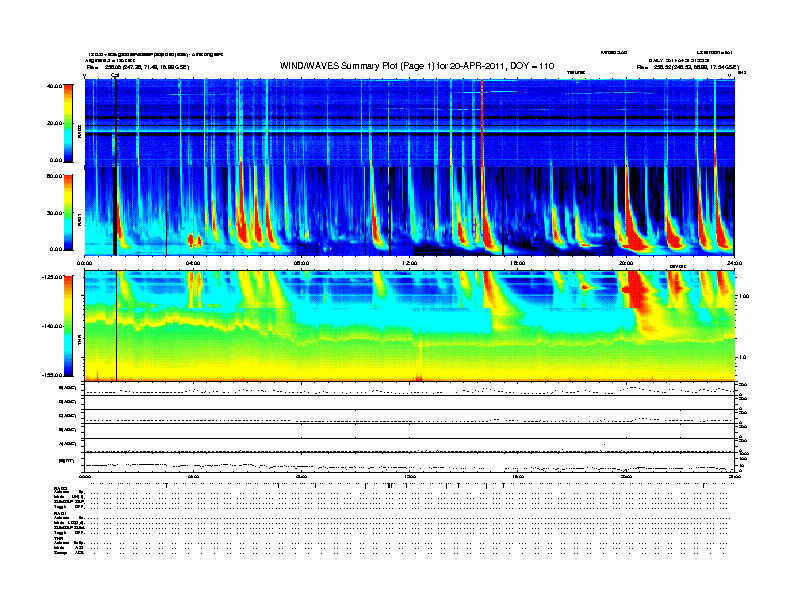Click the 100 frequency label right of TNR
Viewport: 792px width, 612px height.
click(x=745, y=296)
